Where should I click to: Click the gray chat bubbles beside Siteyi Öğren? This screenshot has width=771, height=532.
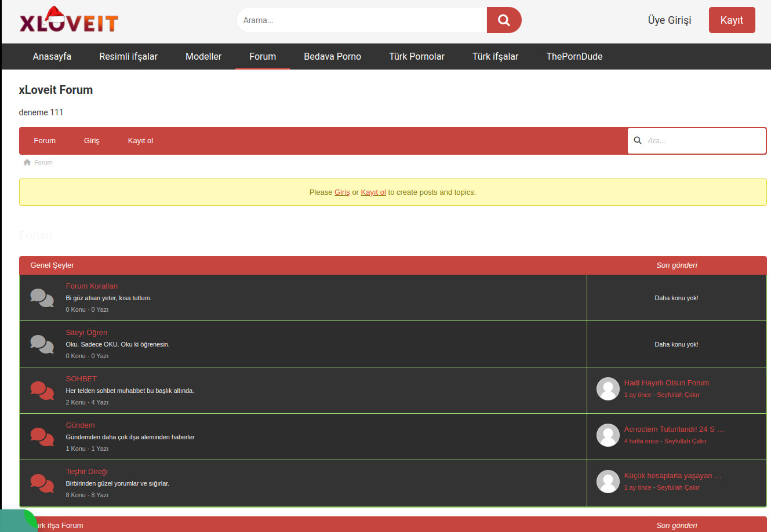pos(42,344)
